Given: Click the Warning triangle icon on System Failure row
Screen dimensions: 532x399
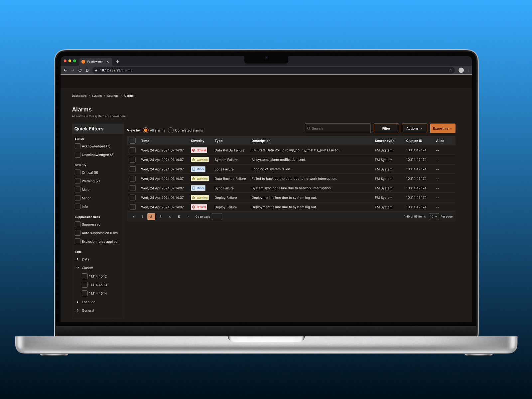Looking at the screenshot, I should (194, 160).
